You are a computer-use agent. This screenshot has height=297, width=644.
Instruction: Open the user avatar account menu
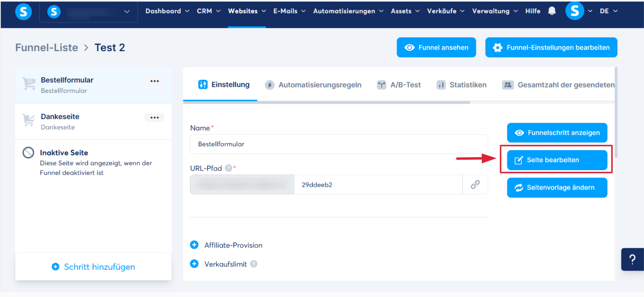[575, 11]
